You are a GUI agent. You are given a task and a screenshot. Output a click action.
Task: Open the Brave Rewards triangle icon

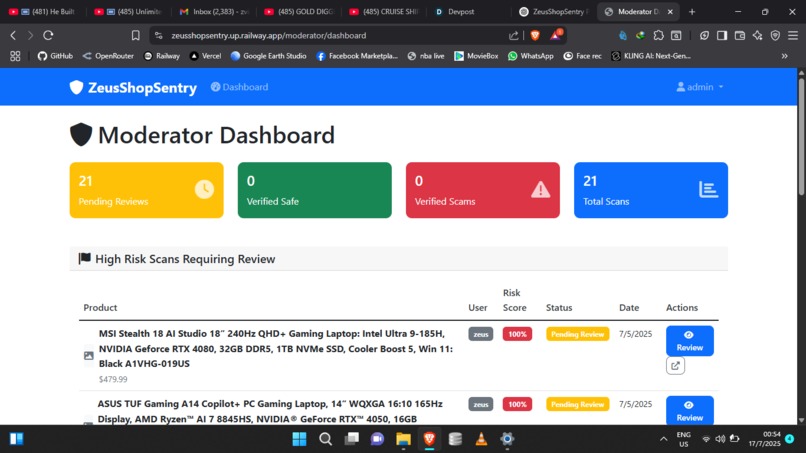coord(556,35)
